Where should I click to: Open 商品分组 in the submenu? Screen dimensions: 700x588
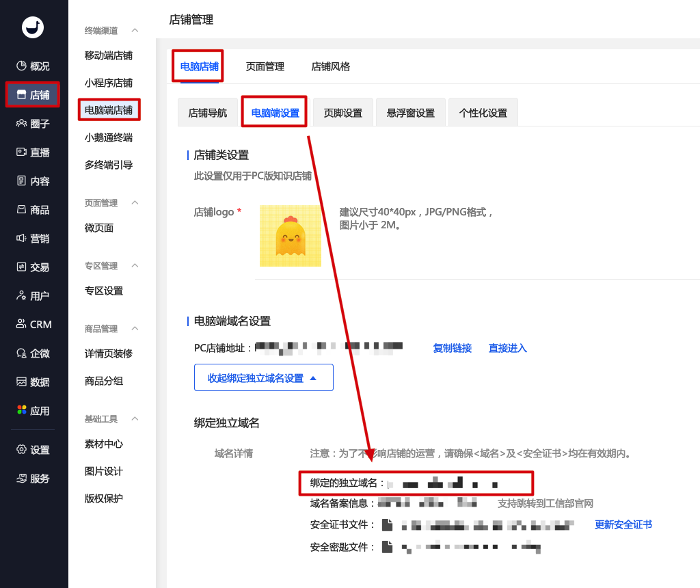(104, 381)
